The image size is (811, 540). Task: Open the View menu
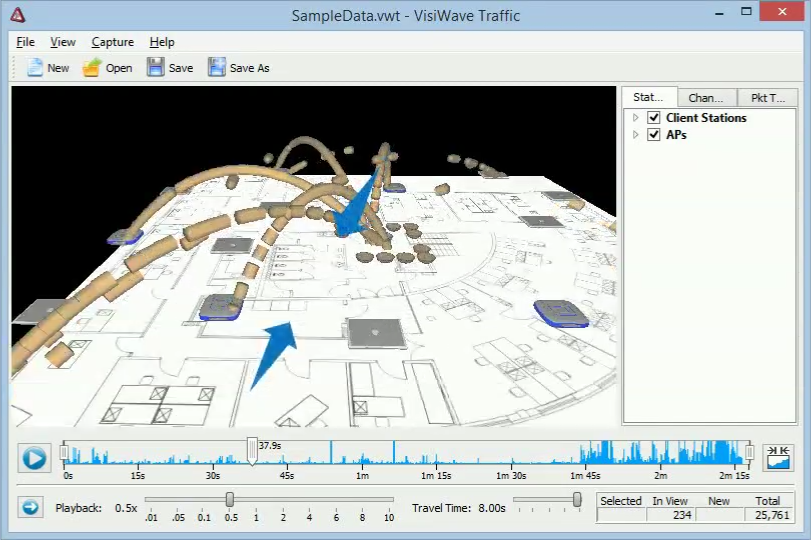63,42
